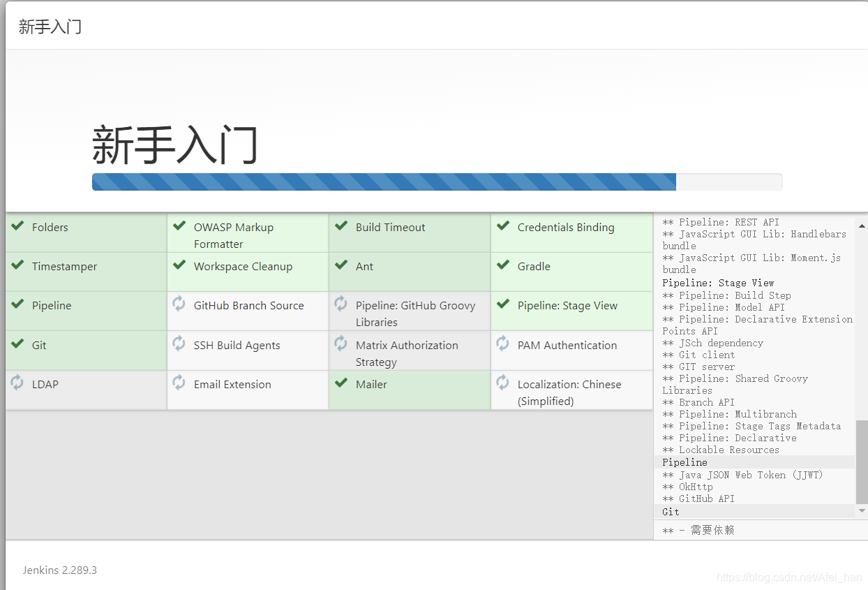The width and height of the screenshot is (868, 590).
Task: Click the checkmark beside Workspace Cleanup
Action: [x=179, y=265]
